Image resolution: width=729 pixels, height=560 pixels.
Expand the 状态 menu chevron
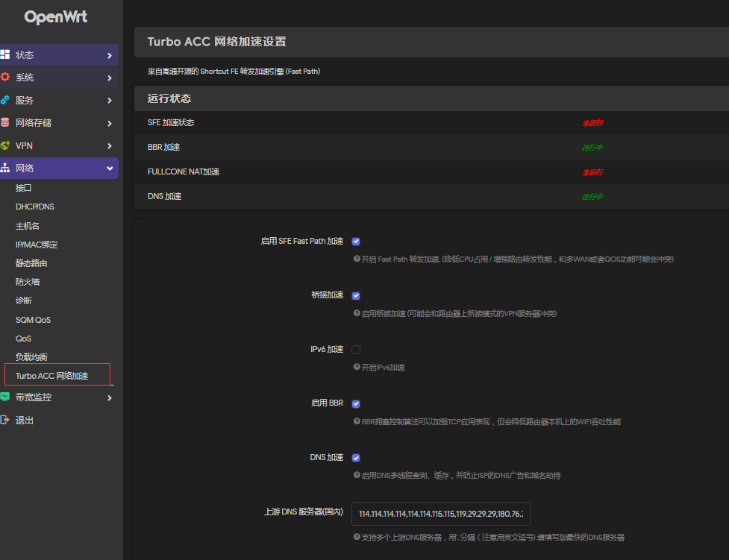(x=110, y=55)
